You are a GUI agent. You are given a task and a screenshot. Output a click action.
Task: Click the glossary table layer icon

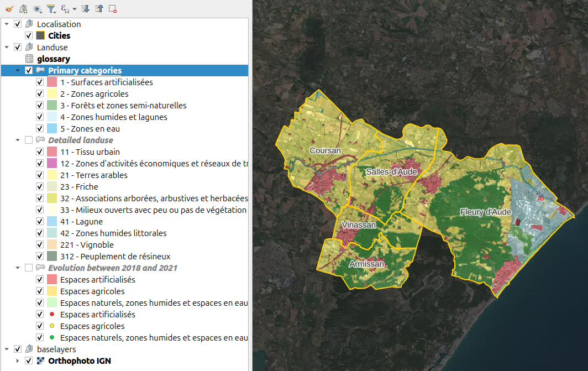click(29, 59)
